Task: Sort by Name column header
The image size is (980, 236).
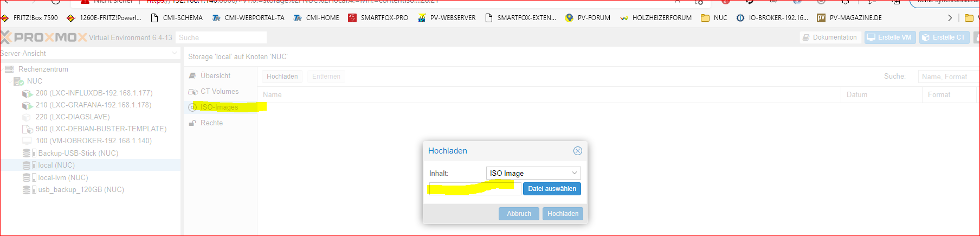Action: pos(550,94)
